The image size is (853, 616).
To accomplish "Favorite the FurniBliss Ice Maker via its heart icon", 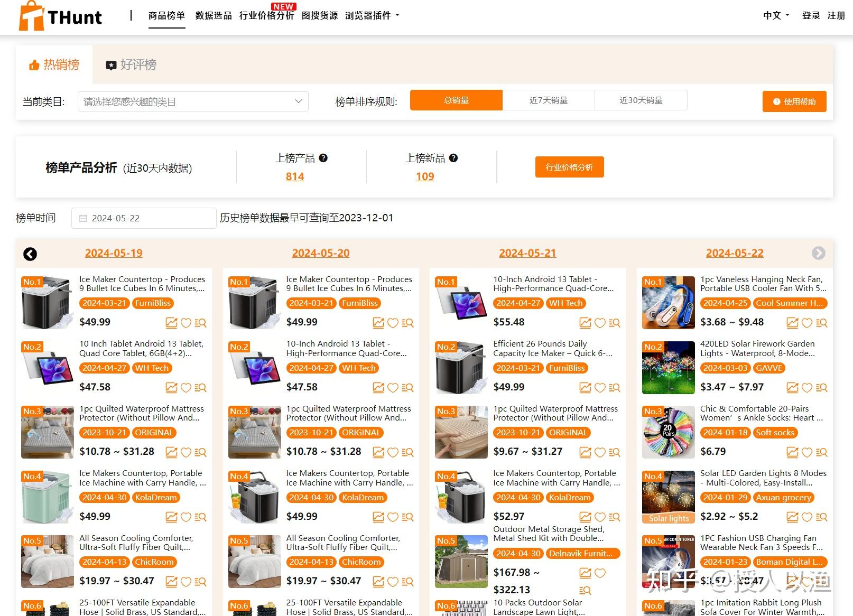I will point(186,322).
